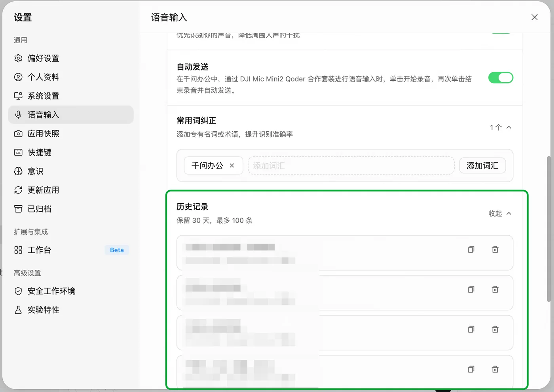Click the shield icon for 安全工作环境

(x=18, y=291)
